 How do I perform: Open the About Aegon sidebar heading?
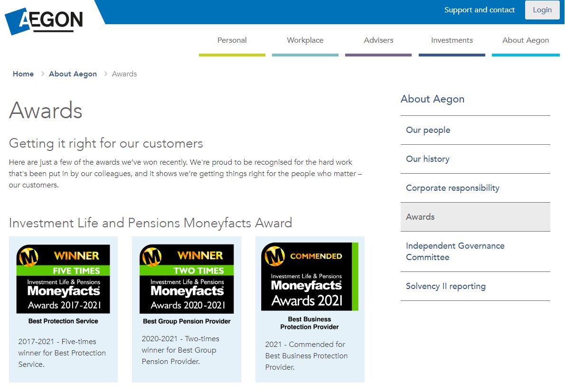[x=433, y=99]
